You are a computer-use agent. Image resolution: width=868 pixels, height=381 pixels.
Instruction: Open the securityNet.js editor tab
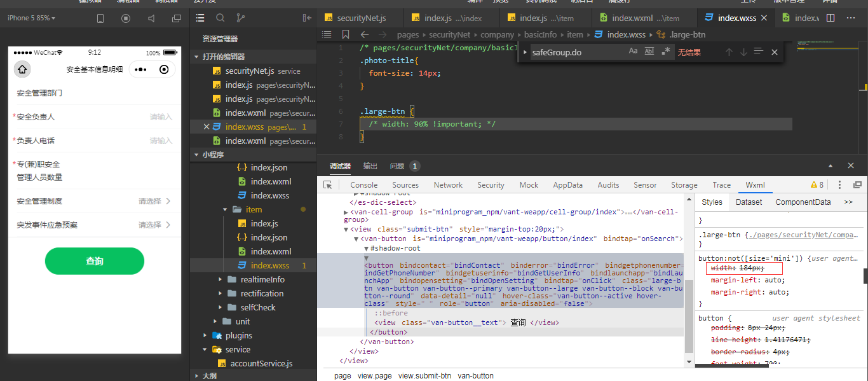pos(361,18)
